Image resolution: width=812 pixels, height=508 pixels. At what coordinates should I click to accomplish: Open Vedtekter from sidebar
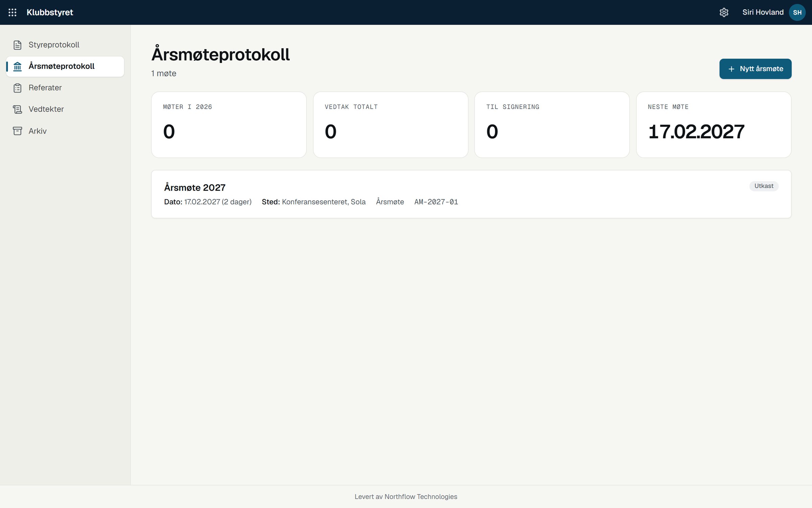(x=65, y=109)
